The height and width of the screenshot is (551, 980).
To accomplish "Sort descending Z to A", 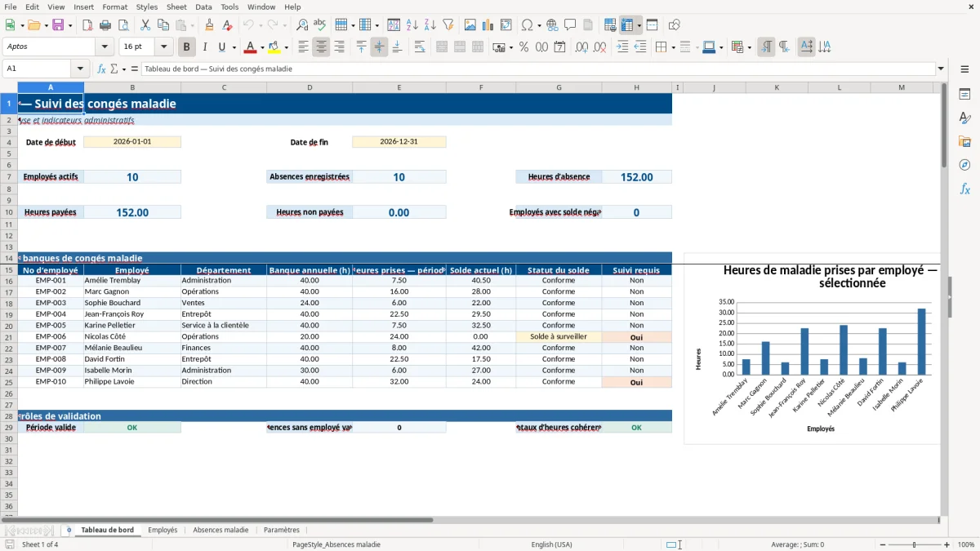I will click(x=430, y=25).
